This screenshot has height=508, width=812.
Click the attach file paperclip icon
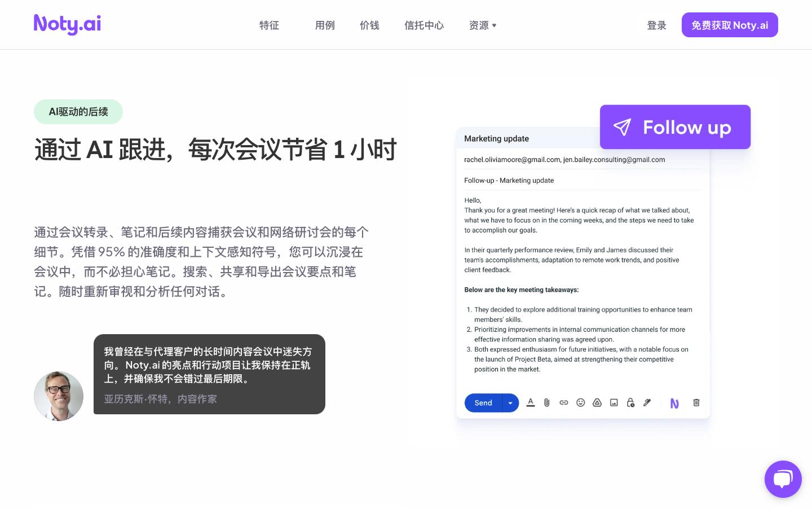(547, 402)
